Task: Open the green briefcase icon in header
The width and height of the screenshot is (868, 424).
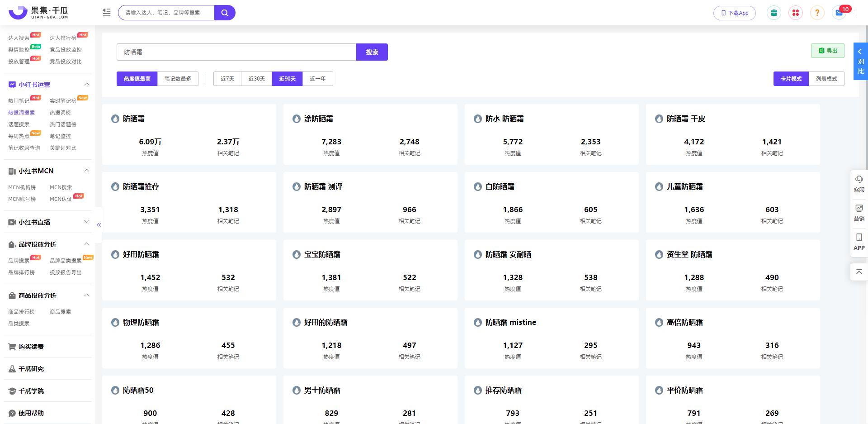Action: coord(774,13)
